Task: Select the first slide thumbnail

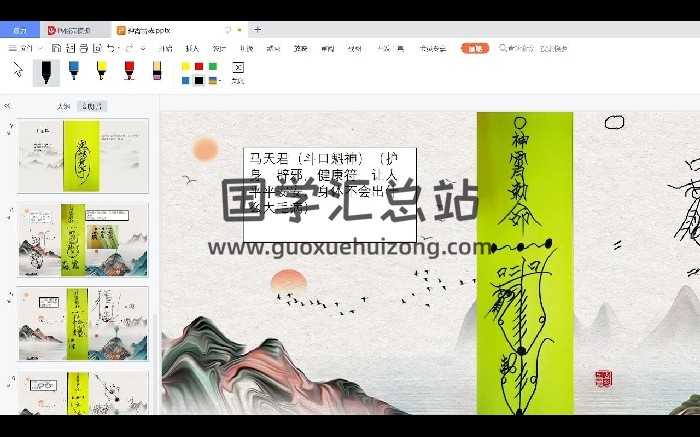Action: pyautogui.click(x=83, y=155)
